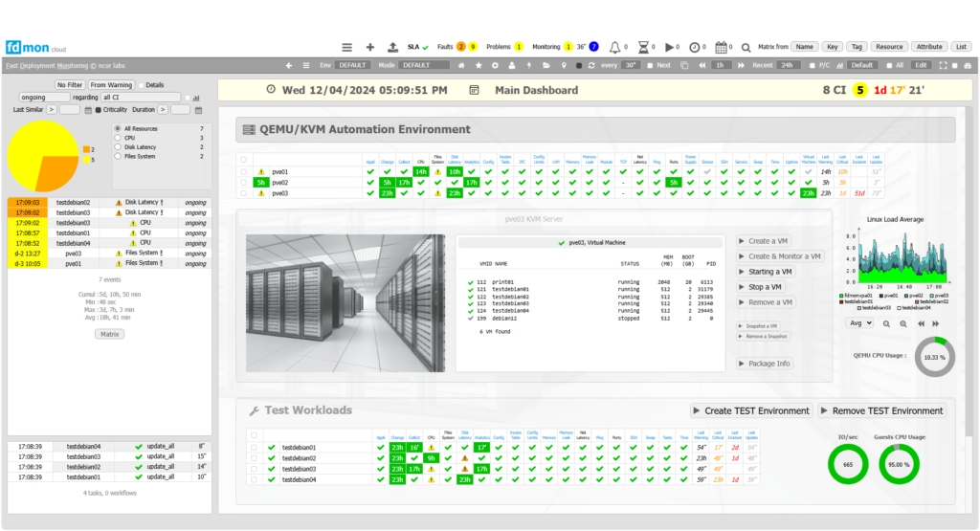Open the 'all CI' dropdown
The height and width of the screenshot is (531, 980).
coord(141,98)
